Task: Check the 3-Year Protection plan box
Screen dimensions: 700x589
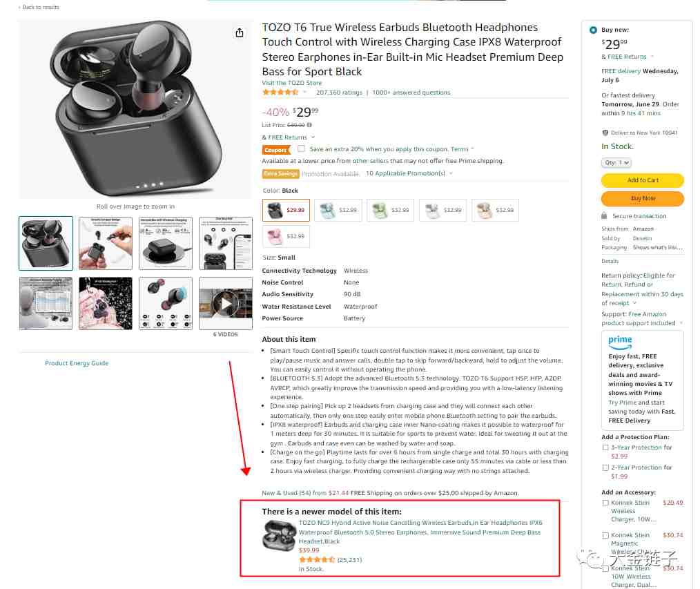Action: tap(605, 447)
